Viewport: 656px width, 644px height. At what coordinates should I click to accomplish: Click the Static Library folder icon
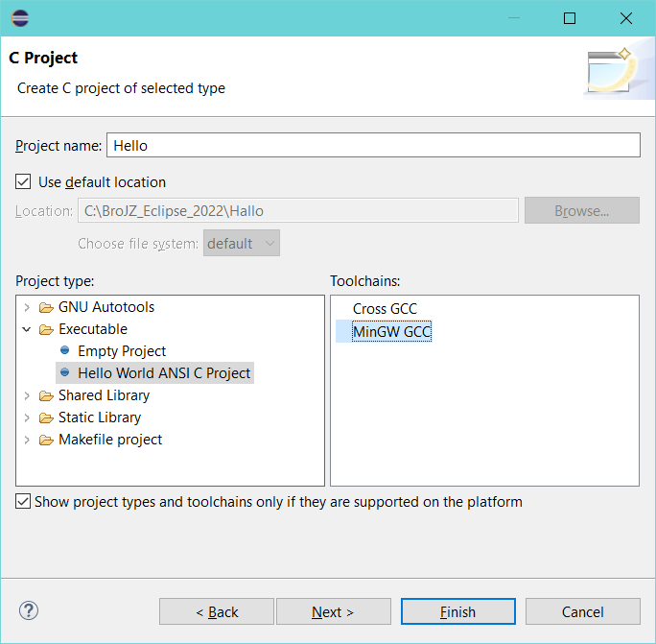click(46, 417)
